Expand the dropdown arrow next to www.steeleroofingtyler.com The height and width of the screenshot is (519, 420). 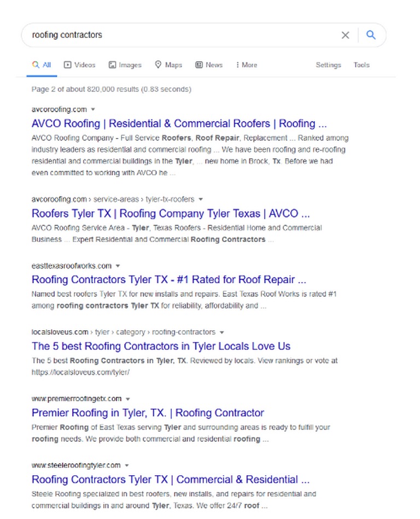click(x=127, y=466)
